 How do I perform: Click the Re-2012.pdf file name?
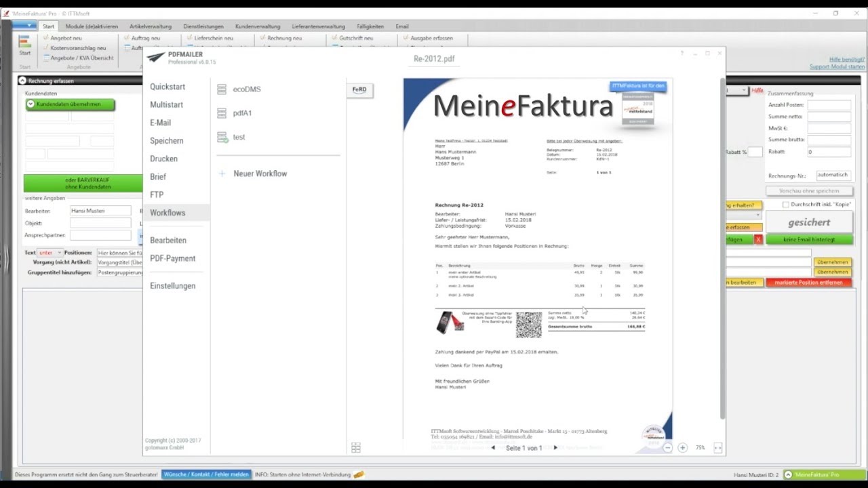(x=434, y=59)
